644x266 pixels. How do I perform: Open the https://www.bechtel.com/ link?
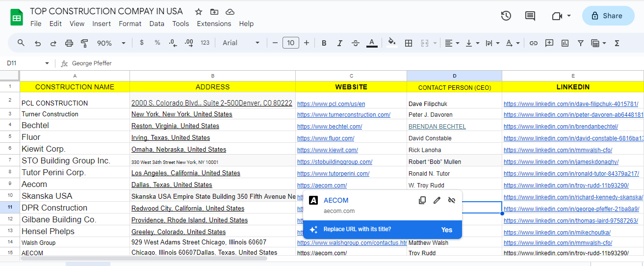(x=330, y=127)
